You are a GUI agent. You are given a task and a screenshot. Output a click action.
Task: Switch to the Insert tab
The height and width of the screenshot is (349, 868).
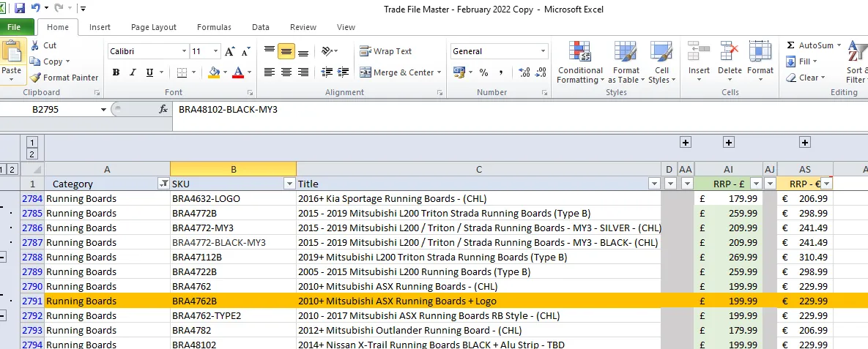point(100,27)
